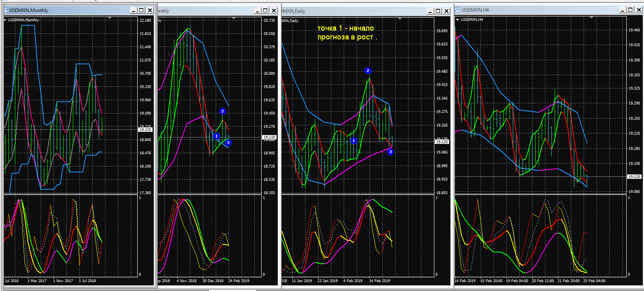Close the Weekly chart window
644x291 pixels.
274,11
